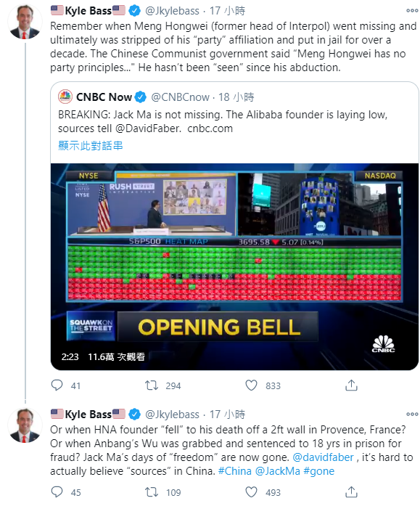This screenshot has height=506, width=420.
Task: Open the @JackMa mention
Action: (x=278, y=471)
